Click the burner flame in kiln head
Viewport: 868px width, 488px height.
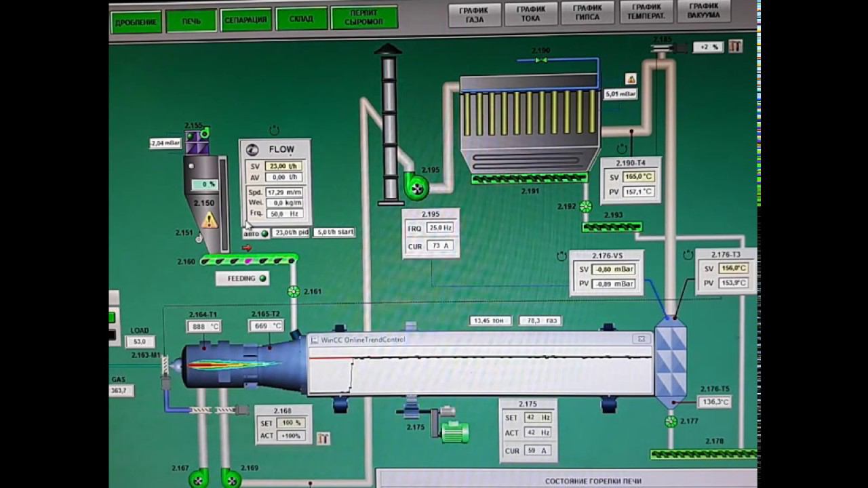(x=234, y=365)
